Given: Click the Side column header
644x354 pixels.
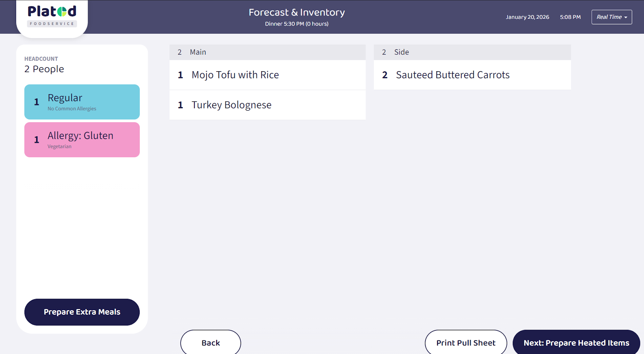Looking at the screenshot, I should (472, 52).
